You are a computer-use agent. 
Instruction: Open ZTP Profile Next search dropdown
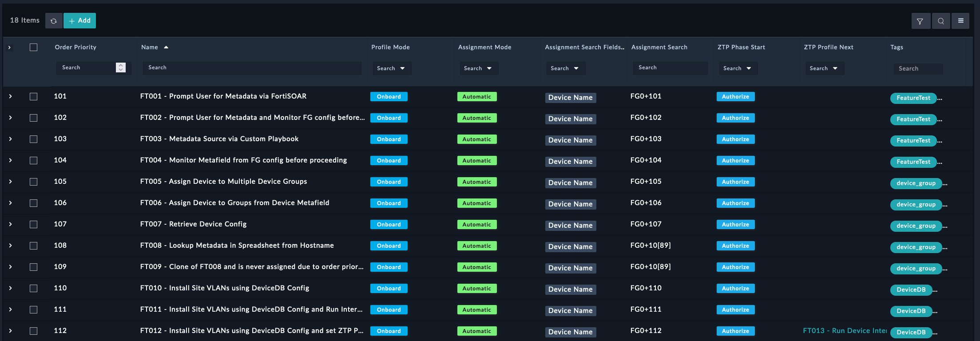[824, 68]
